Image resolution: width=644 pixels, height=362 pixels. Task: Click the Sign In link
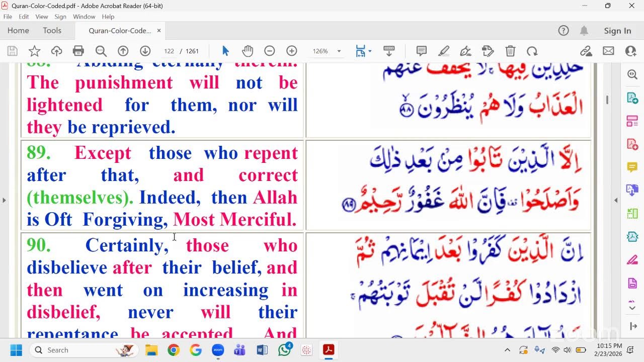pos(617,31)
